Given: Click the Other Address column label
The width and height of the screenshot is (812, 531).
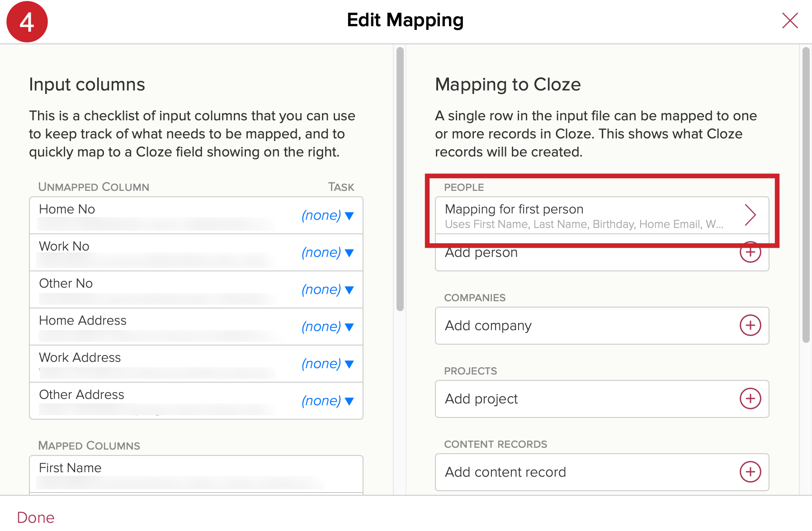Looking at the screenshot, I should pyautogui.click(x=81, y=394).
